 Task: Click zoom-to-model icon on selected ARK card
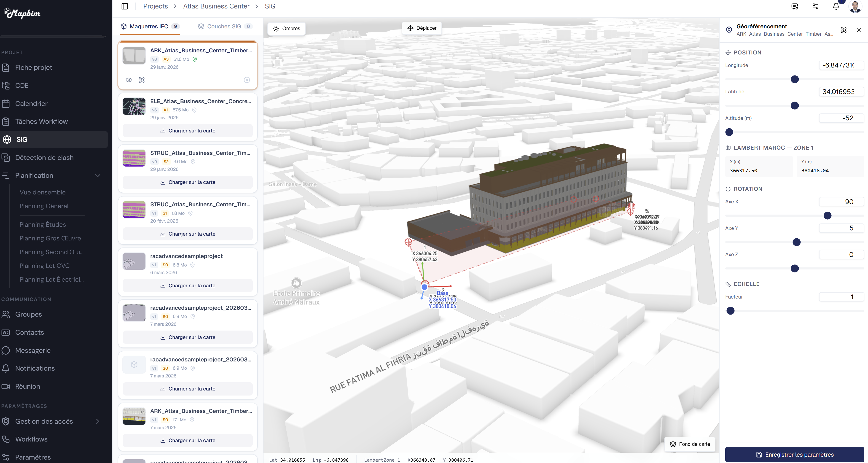(x=142, y=80)
